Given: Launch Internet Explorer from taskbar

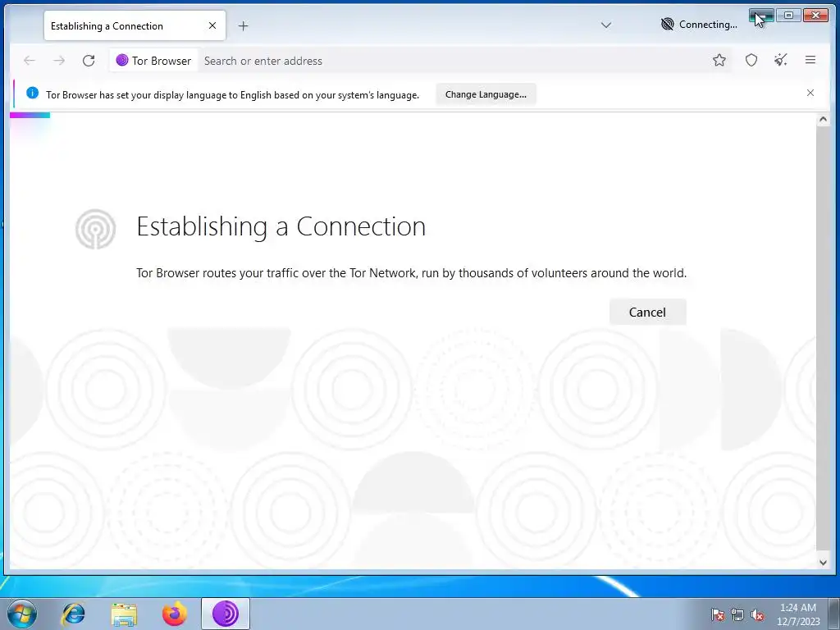Looking at the screenshot, I should (x=73, y=614).
